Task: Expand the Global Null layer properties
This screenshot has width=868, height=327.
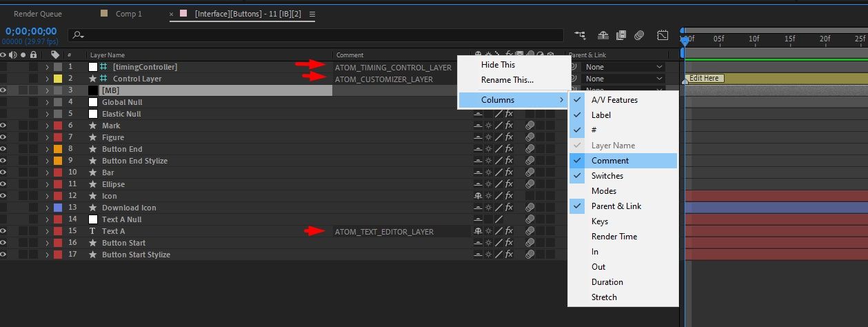Action: click(x=47, y=102)
